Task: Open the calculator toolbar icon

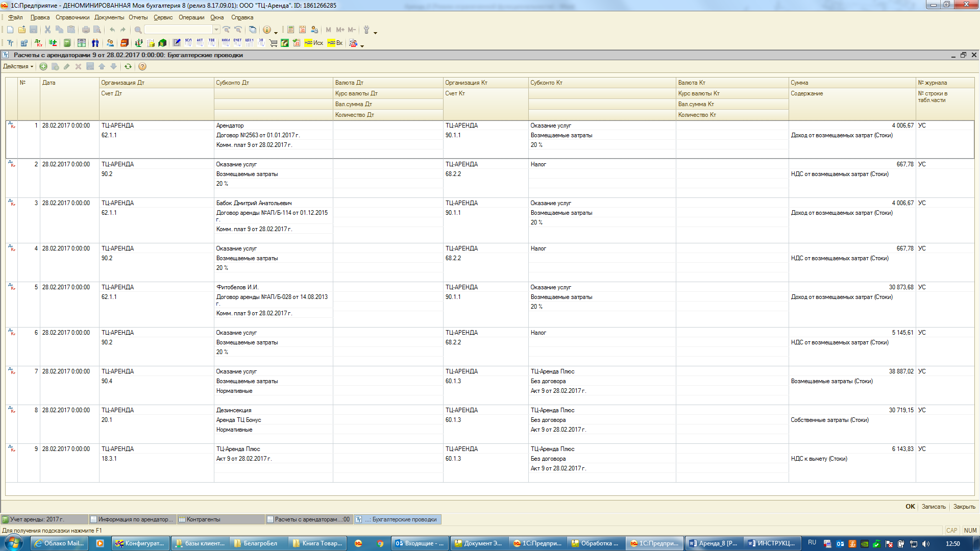Action: pos(290,30)
